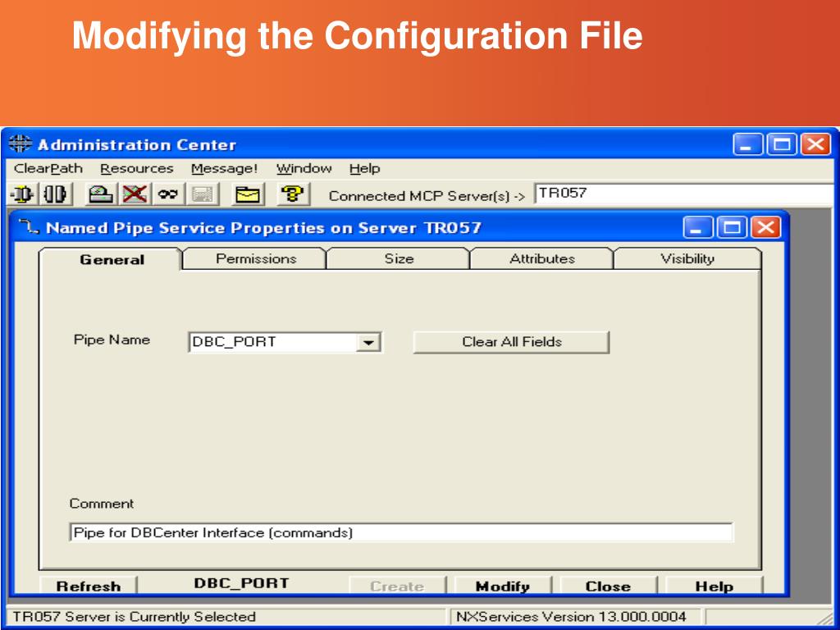Image resolution: width=840 pixels, height=630 pixels.
Task: Maximize the Administration Center window
Action: tap(781, 144)
